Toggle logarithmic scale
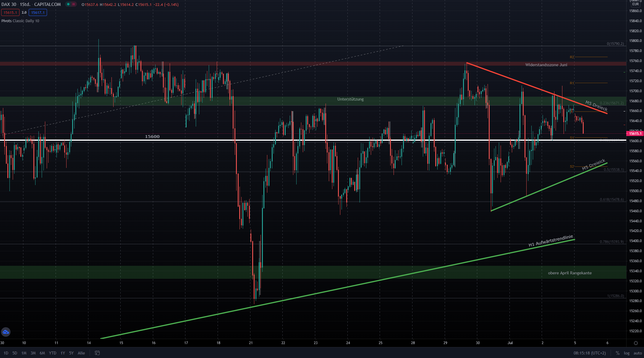Screen dimensions: 644x358 pyautogui.click(x=627, y=353)
